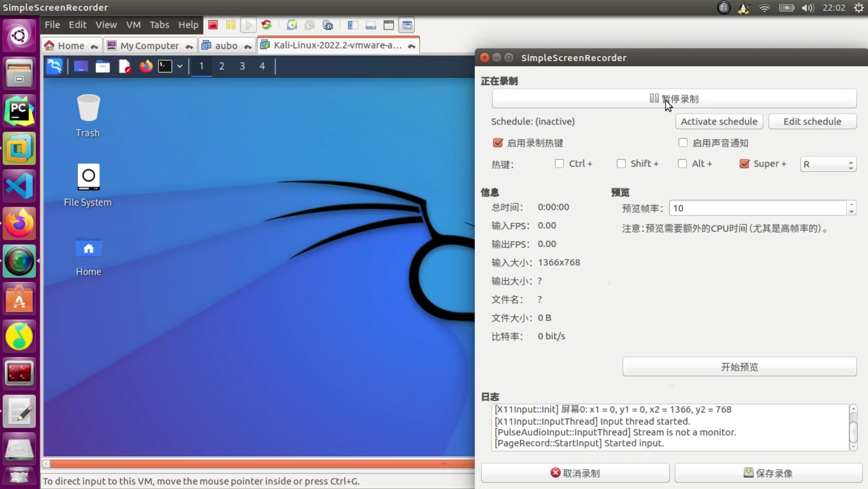Click the VMware suspend (yellow pause) icon
Screen dimensions: 868x489
tap(231, 25)
